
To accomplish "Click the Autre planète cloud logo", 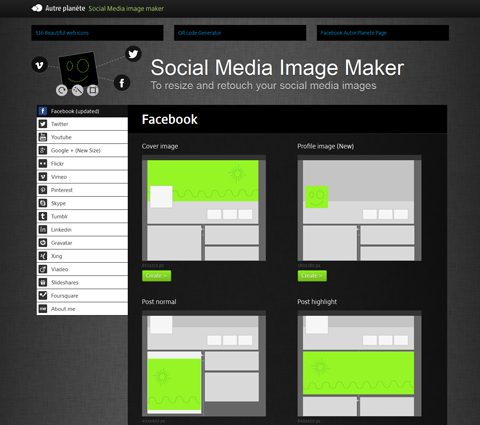I will tap(37, 8).
